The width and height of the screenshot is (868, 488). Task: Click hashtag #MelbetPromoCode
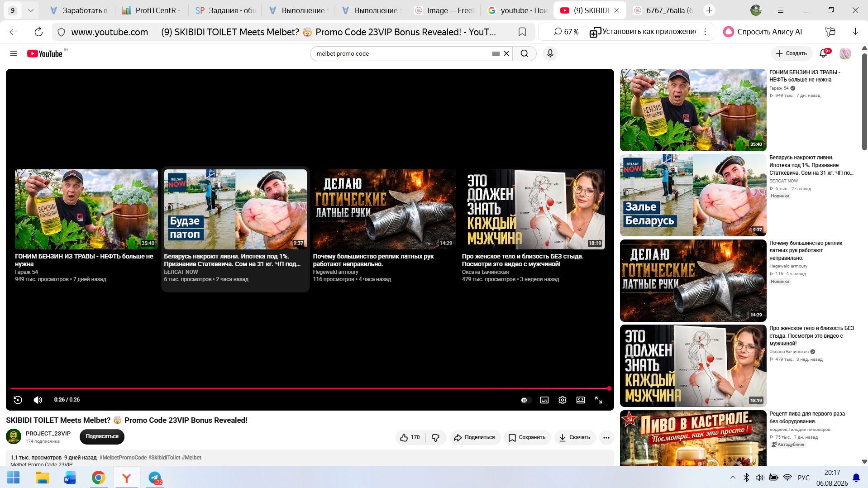point(123,458)
